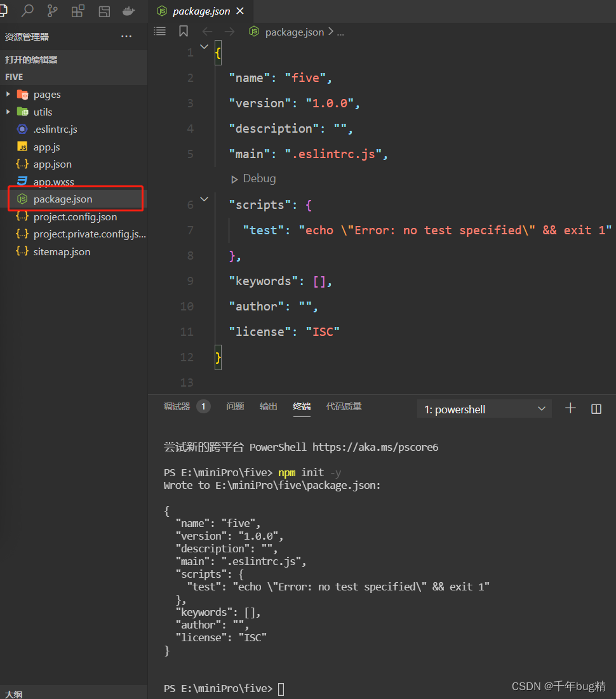
Task: Click the bookmark icon in editor toolbar
Action: point(184,31)
